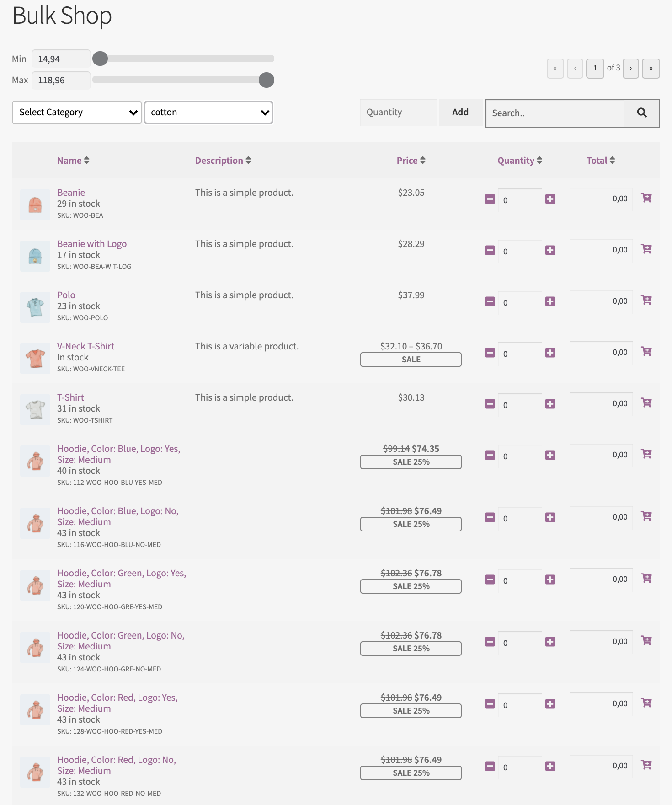Decrease quantity for V-Neck T-Shirt
The height and width of the screenshot is (805, 672).
pos(490,353)
